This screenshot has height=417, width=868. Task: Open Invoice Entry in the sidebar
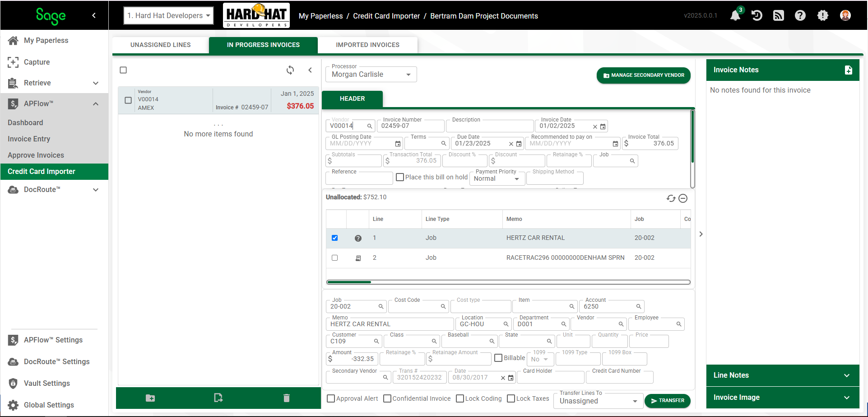pyautogui.click(x=29, y=139)
